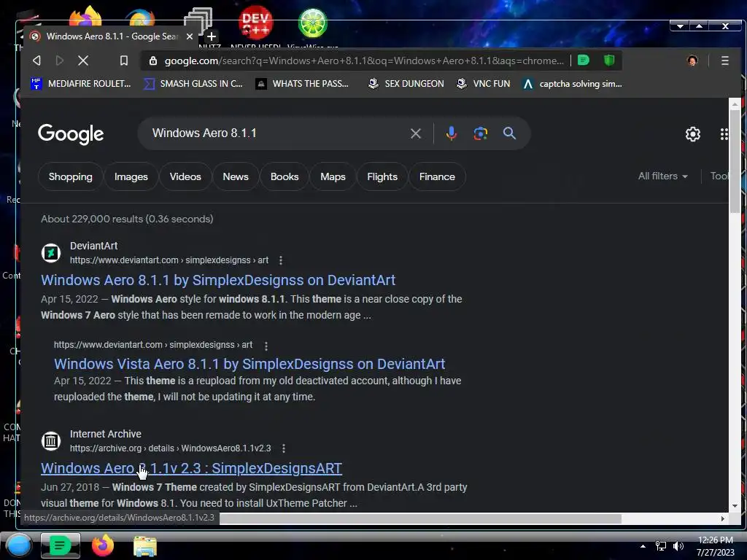Search by image with the Lens icon
The image size is (747, 560).
coord(480,133)
